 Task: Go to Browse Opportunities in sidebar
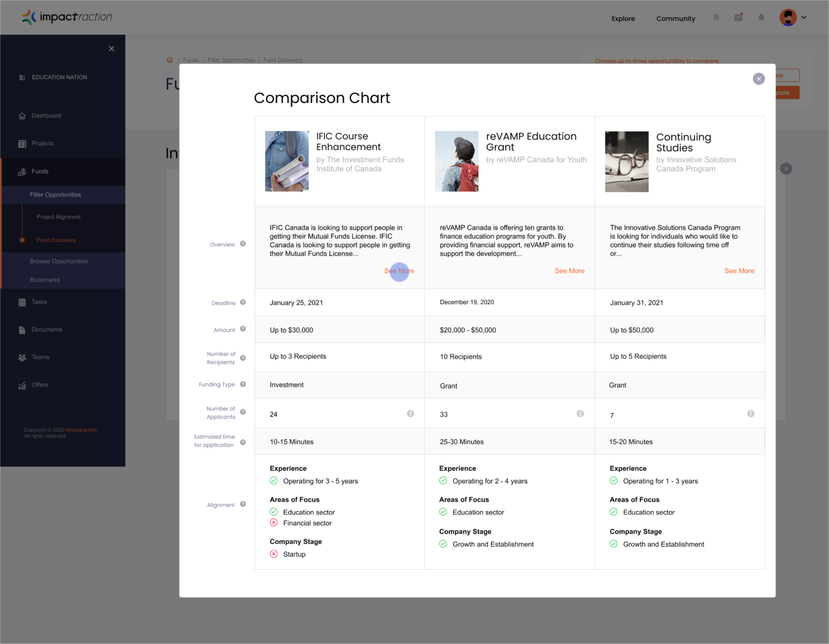point(59,261)
